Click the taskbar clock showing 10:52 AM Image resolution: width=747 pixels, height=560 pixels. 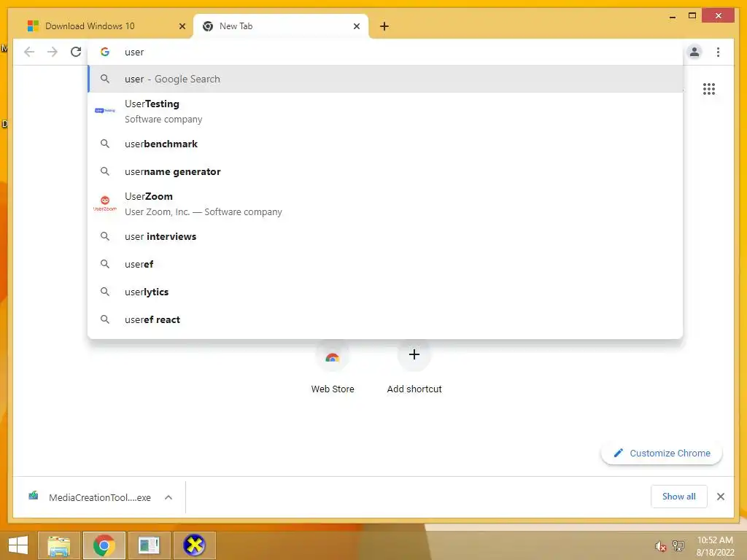715,546
